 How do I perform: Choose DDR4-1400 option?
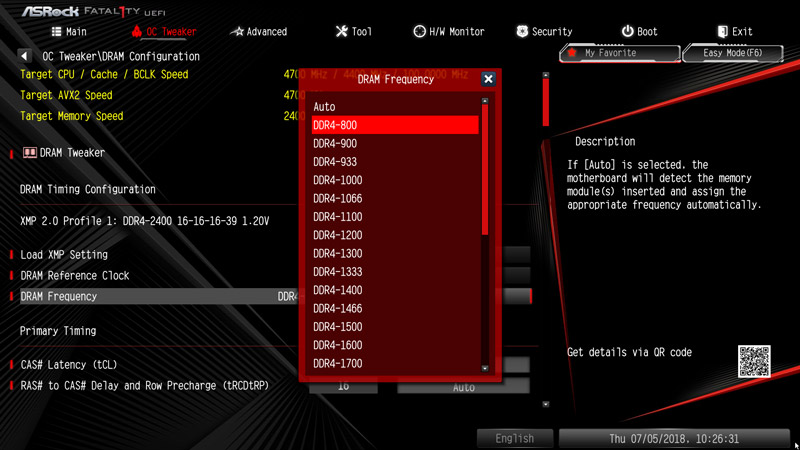[x=395, y=290]
